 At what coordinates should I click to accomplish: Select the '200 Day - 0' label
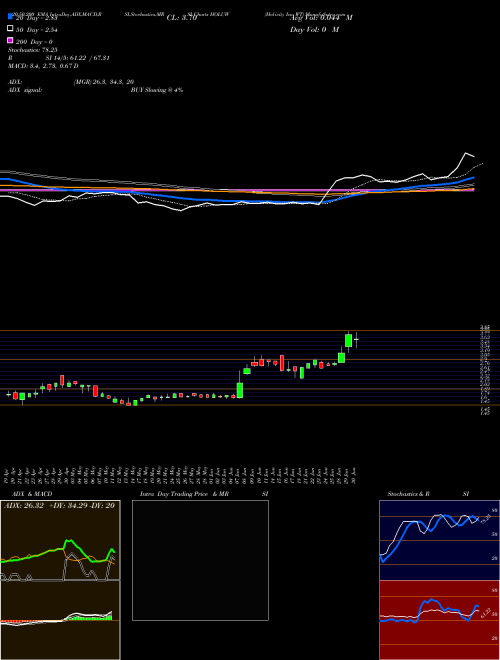(x=34, y=42)
